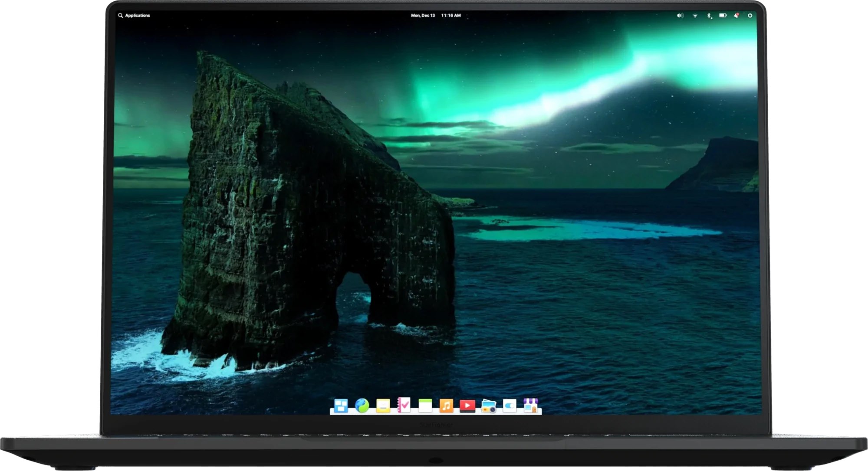Click the 11:16 AM clock
This screenshot has width=868, height=471.
451,16
